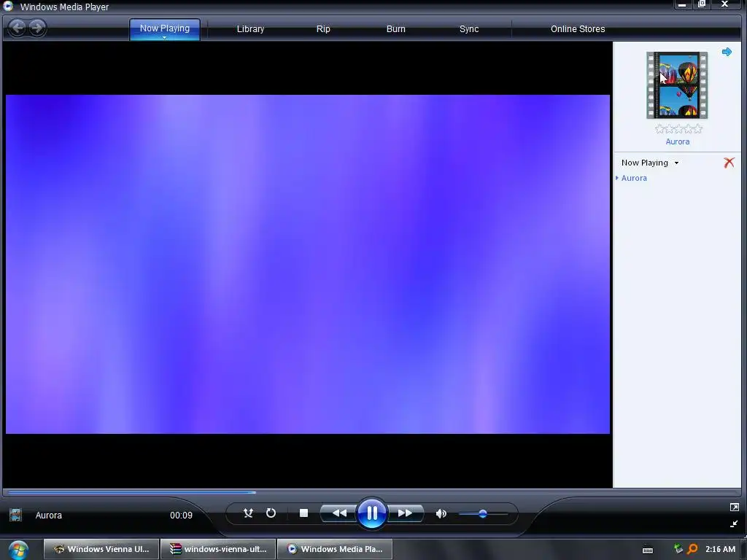The height and width of the screenshot is (560, 747).
Task: Stop playback
Action: tap(304, 513)
